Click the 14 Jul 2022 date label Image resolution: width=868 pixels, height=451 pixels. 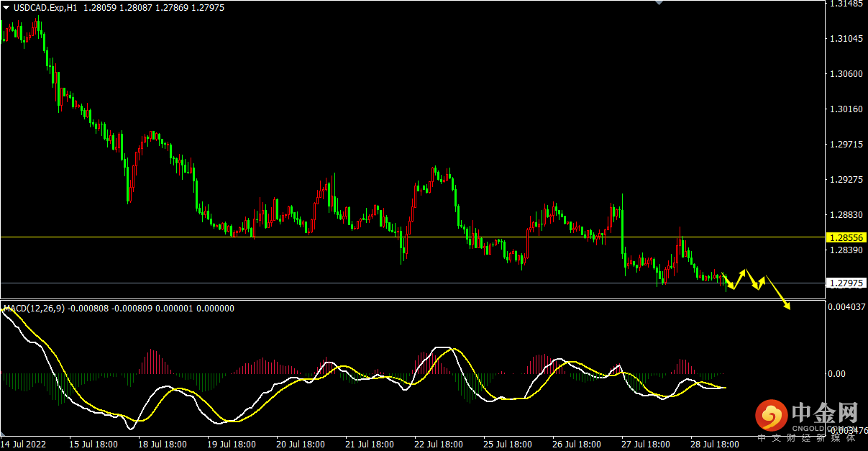pos(24,445)
